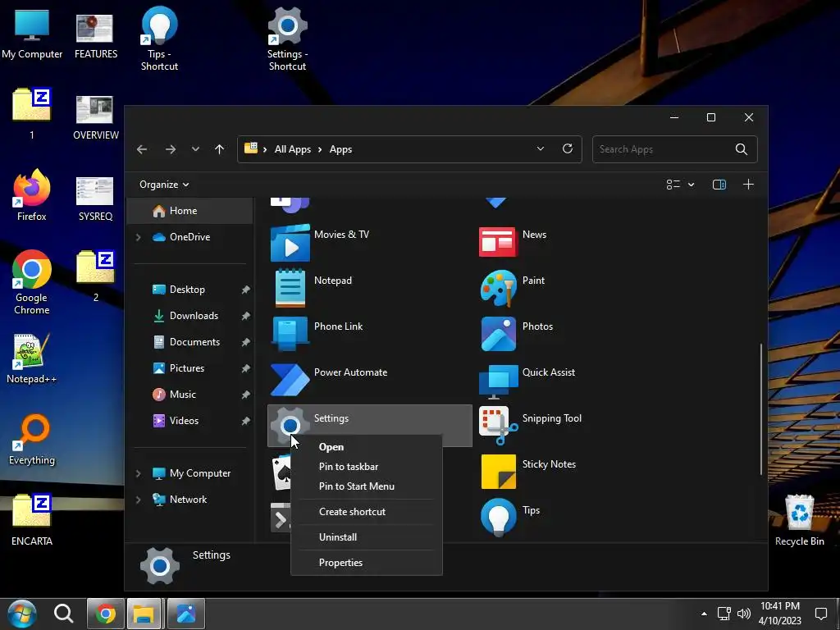Open the Organize dropdown menu
The width and height of the screenshot is (840, 630).
coord(164,185)
